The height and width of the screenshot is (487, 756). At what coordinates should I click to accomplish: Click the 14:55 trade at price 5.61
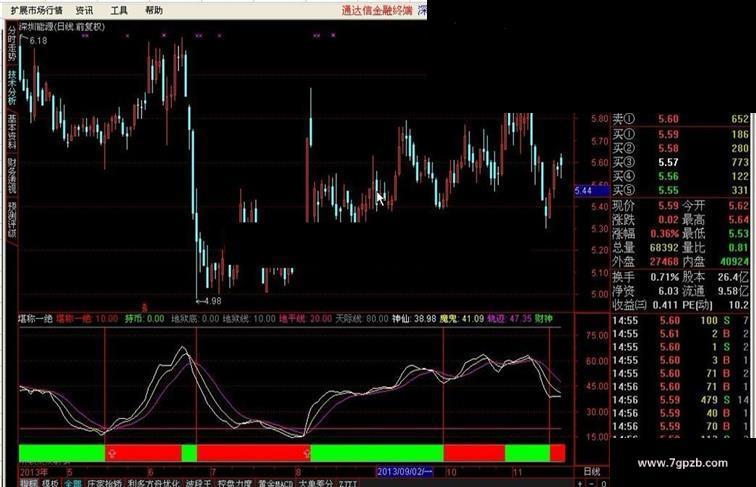tap(680, 334)
